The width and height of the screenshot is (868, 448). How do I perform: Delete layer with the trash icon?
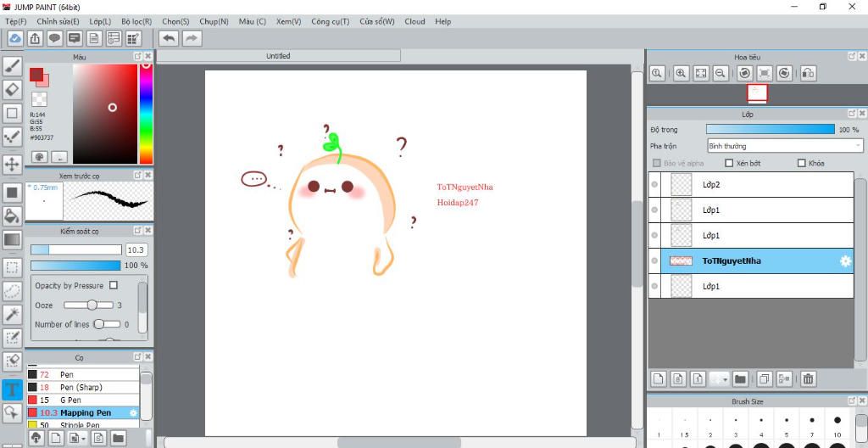tap(808, 379)
